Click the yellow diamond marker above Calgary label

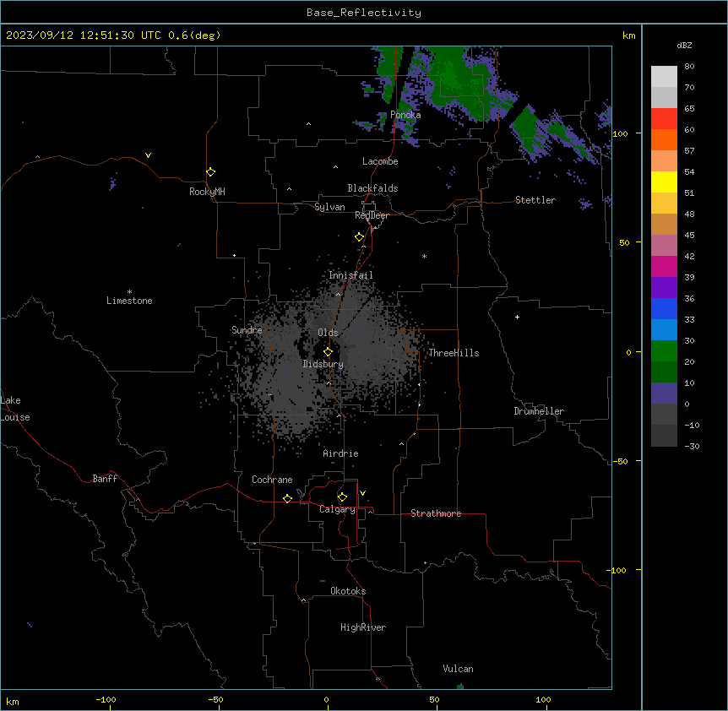tap(342, 497)
